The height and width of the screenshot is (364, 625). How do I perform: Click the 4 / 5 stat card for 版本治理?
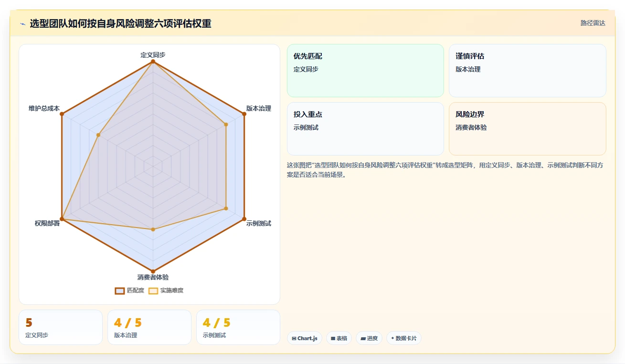coord(149,327)
